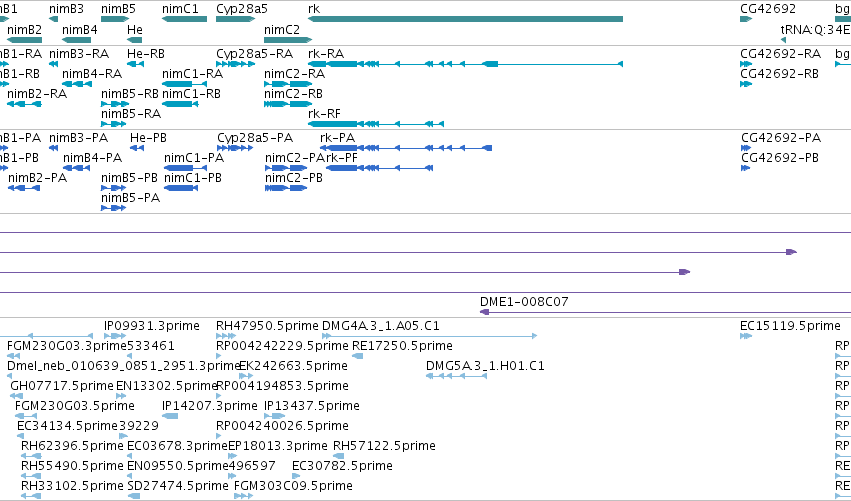Click the CG42692-RA transcript label

click(780, 54)
